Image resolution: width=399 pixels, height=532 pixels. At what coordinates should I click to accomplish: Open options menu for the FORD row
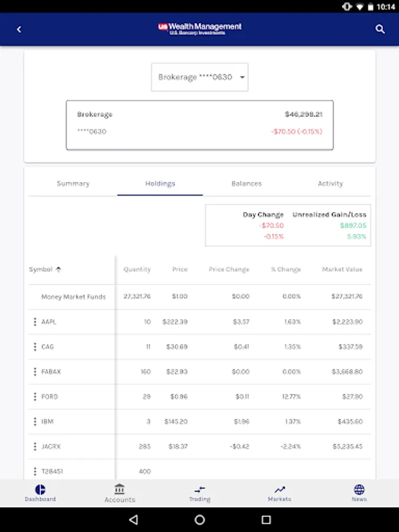(x=35, y=397)
